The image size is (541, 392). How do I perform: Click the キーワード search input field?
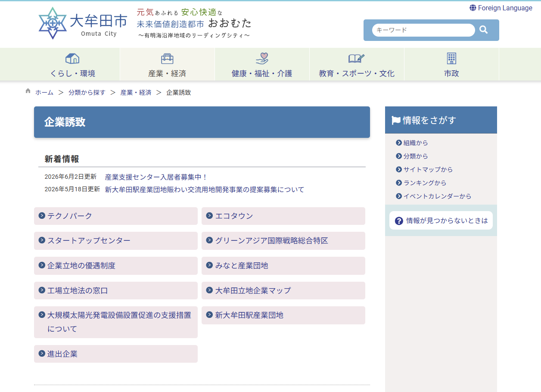pos(423,30)
